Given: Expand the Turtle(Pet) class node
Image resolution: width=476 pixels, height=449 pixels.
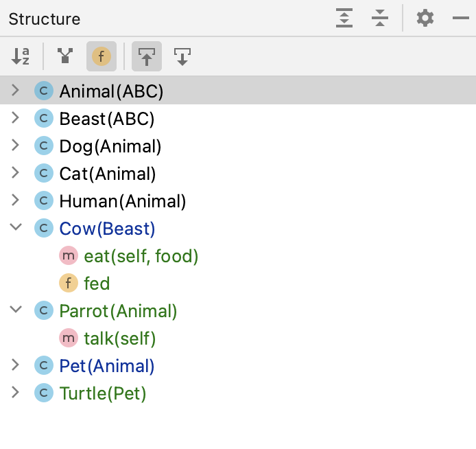Looking at the screenshot, I should 15,392.
